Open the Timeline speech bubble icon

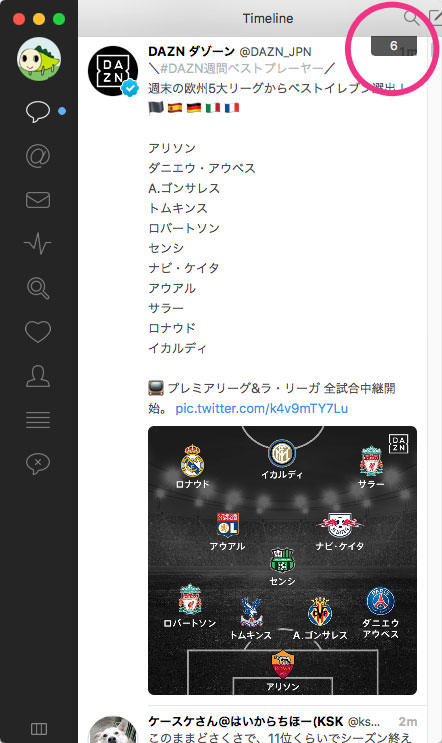pyautogui.click(x=38, y=112)
